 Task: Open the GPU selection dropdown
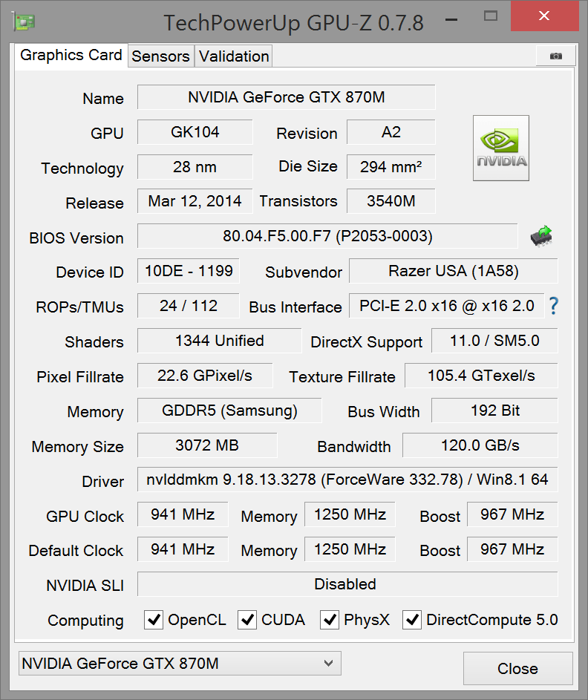[180, 663]
